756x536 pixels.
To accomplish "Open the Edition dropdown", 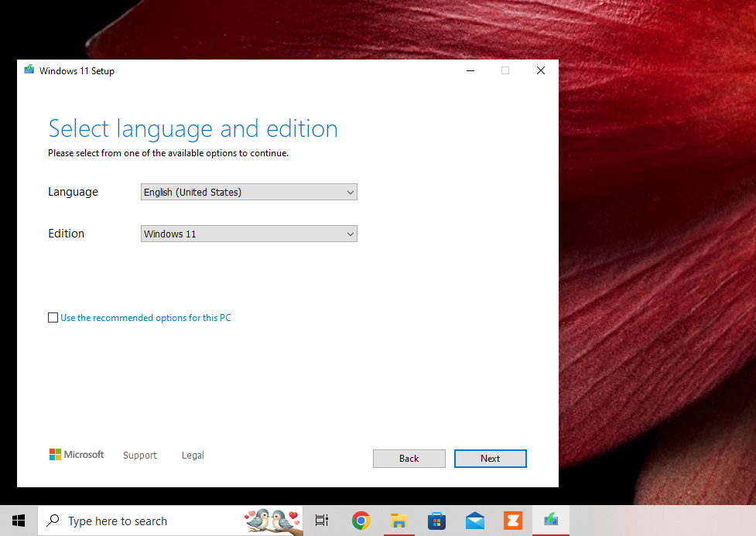I will (249, 234).
